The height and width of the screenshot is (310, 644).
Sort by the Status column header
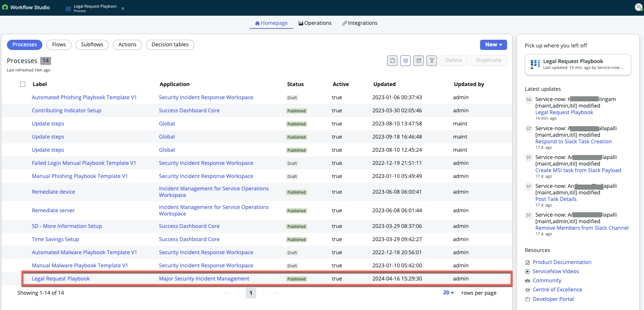pos(295,84)
